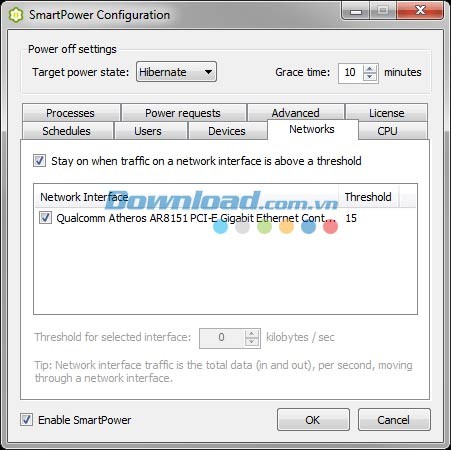Image resolution: width=451 pixels, height=450 pixels.
Task: Open the Power requests tab
Action: [184, 113]
